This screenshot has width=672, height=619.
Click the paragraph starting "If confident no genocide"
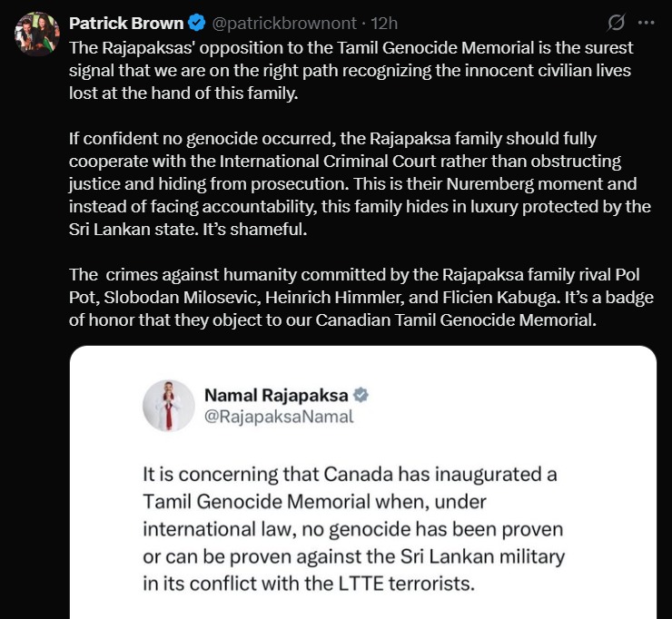[359, 184]
